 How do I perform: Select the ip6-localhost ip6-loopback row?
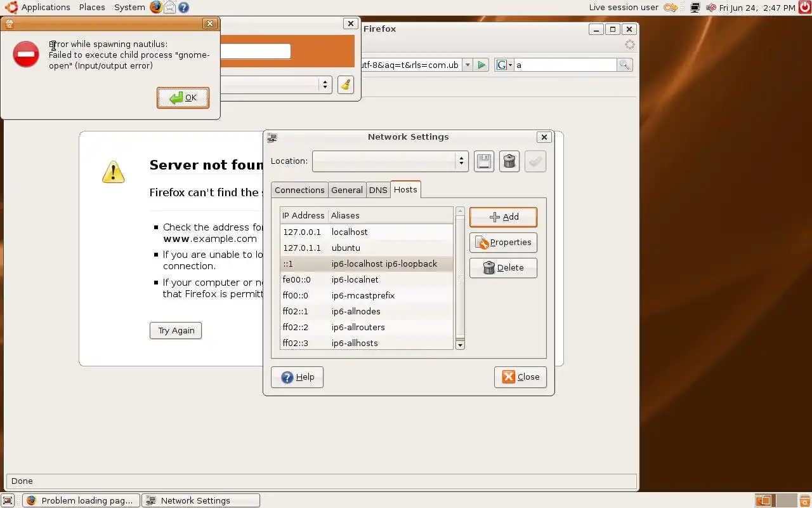tap(367, 264)
